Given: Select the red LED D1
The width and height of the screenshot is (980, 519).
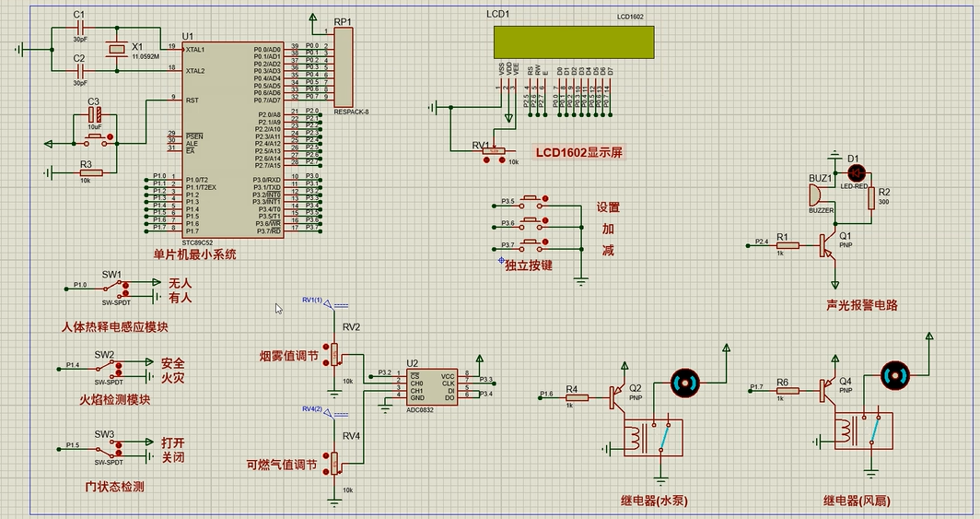Looking at the screenshot, I should coord(857,172).
